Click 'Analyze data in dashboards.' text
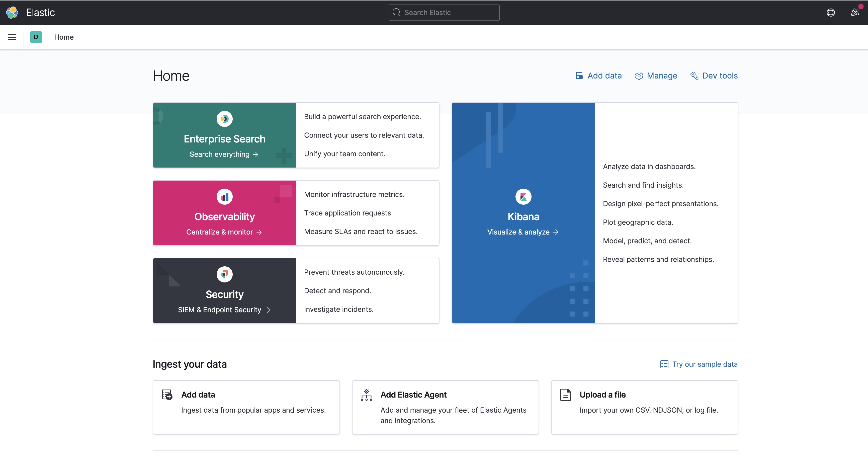 [649, 167]
